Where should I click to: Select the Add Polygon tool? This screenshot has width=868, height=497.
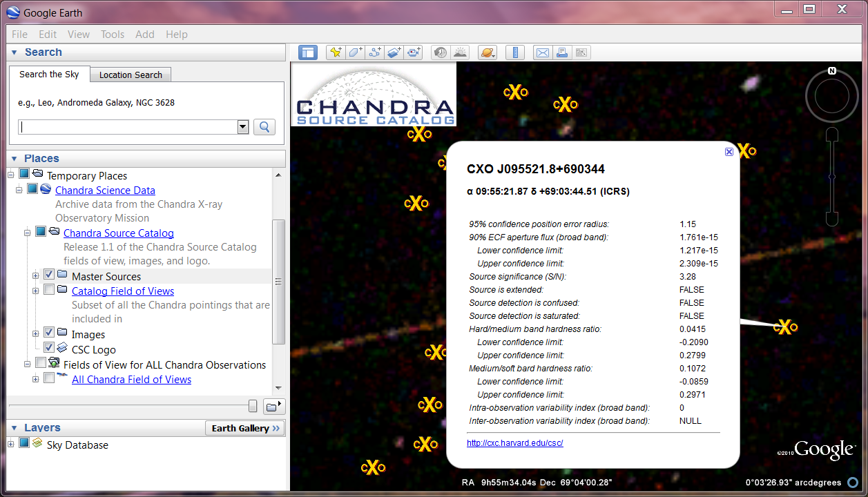pos(355,52)
